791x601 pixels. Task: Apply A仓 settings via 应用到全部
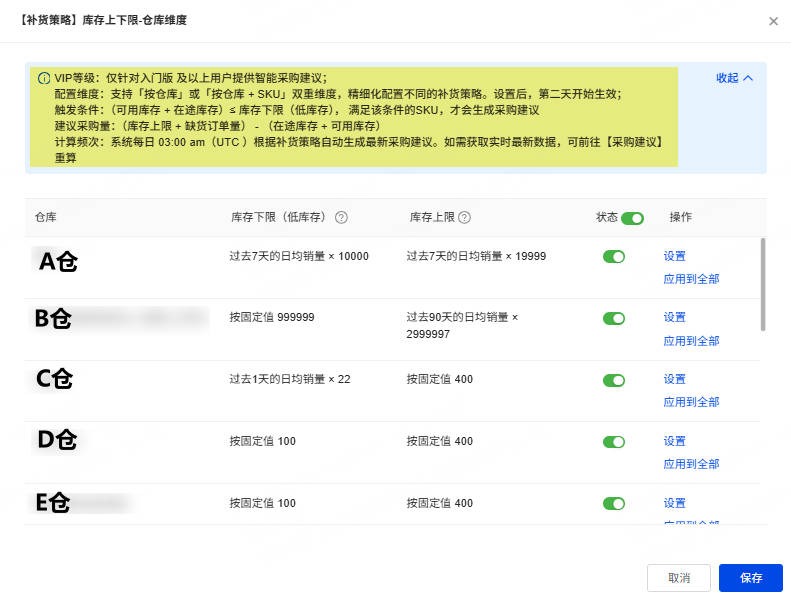[x=691, y=279]
